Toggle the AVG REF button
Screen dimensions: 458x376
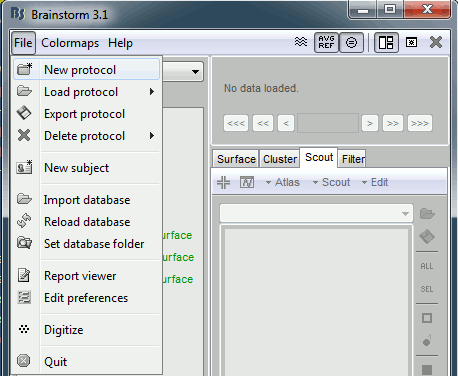pyautogui.click(x=326, y=42)
